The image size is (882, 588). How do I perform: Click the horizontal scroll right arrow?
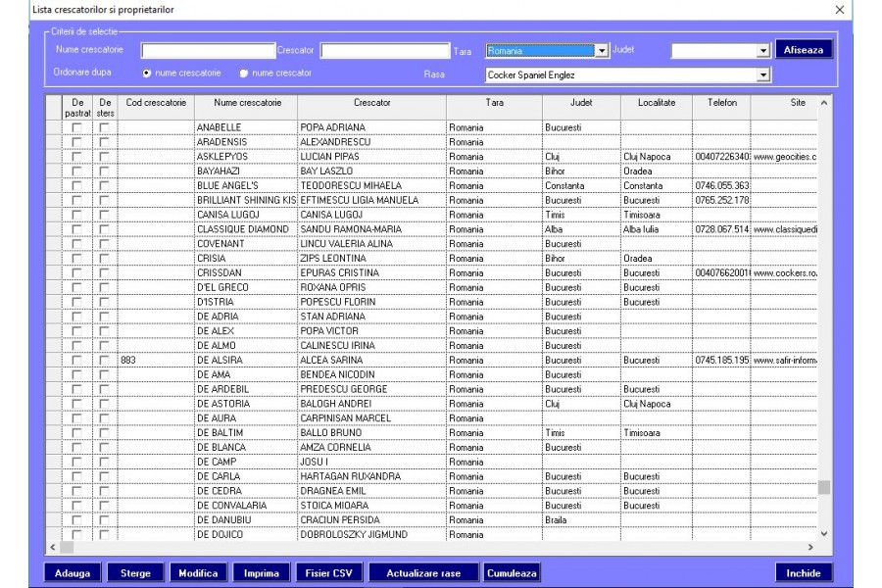coord(810,547)
